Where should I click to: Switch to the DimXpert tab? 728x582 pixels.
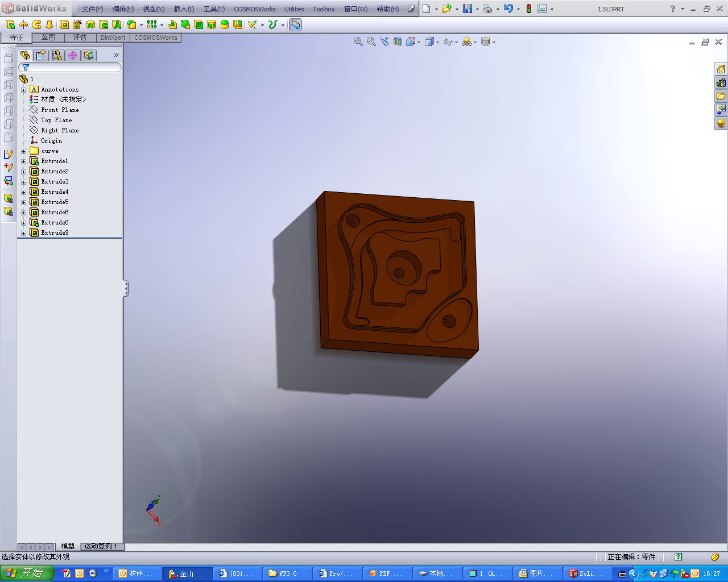[113, 38]
